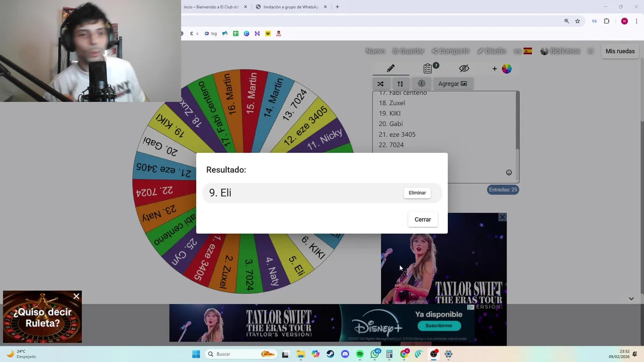Open the es language selector
Viewport: 644px width, 362px height.
[x=523, y=51]
